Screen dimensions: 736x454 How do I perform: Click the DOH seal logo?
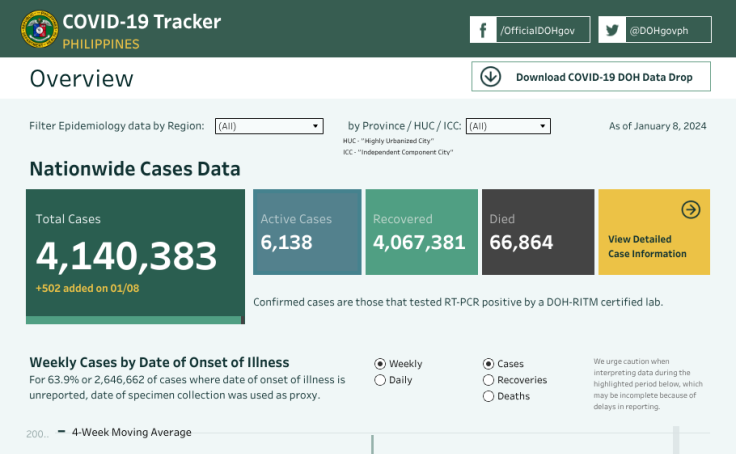39,30
